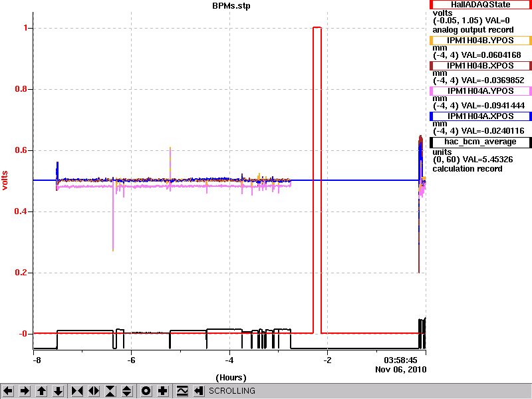
Task: Click the circle icon in the toolbar
Action: click(146, 391)
